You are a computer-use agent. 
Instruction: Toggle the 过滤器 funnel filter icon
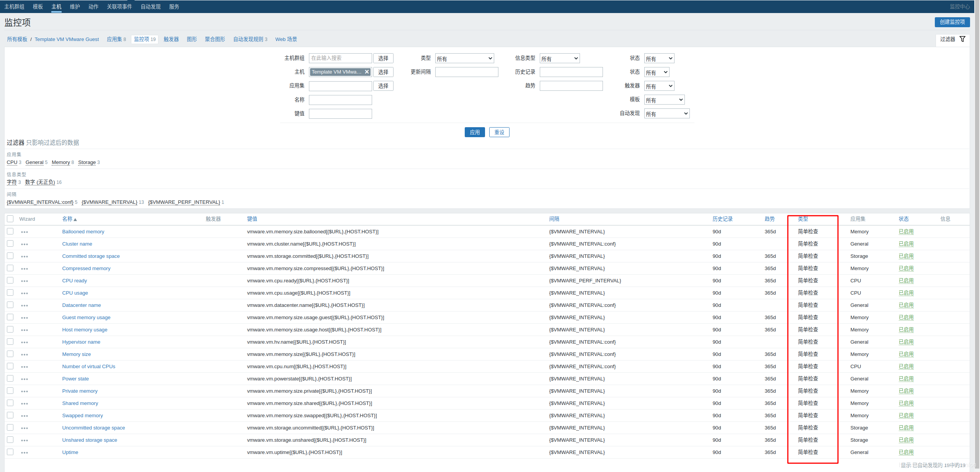(x=962, y=39)
